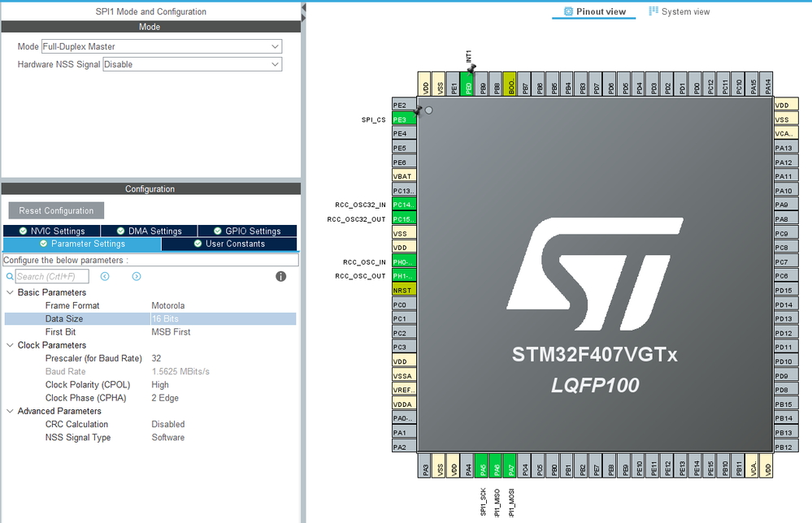Viewport: 812px width, 523px height.
Task: Click the PB12 pin
Action: point(786,447)
